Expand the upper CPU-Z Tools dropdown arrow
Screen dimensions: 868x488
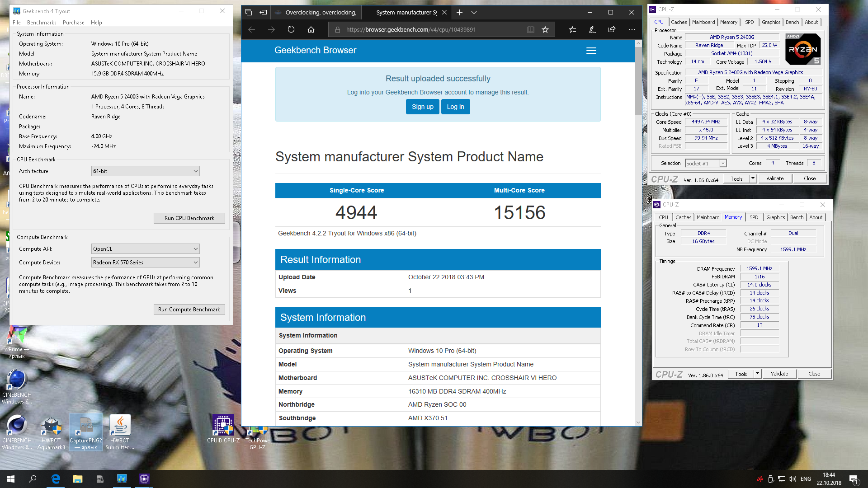pyautogui.click(x=753, y=178)
